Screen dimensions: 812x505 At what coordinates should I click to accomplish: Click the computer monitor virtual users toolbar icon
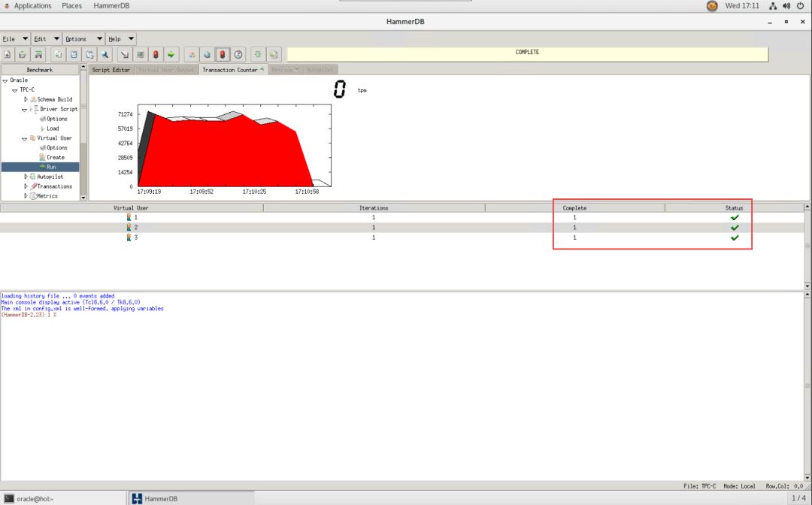pos(140,54)
